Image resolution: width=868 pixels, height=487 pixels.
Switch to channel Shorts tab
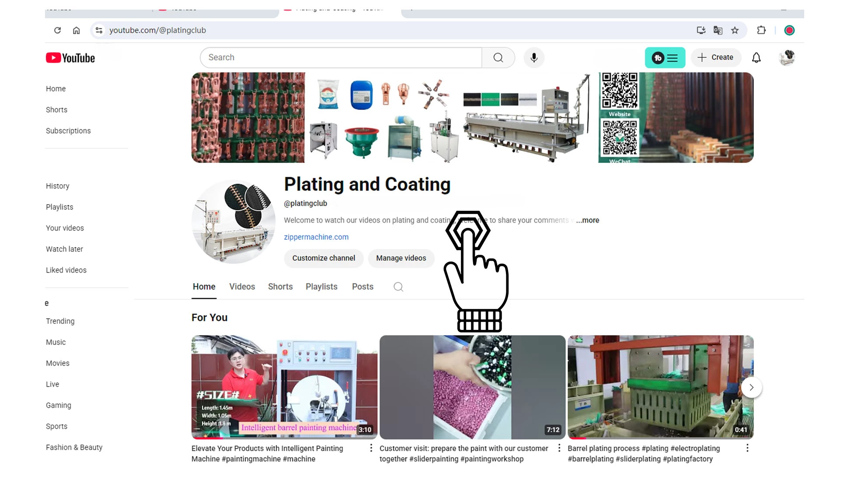280,287
